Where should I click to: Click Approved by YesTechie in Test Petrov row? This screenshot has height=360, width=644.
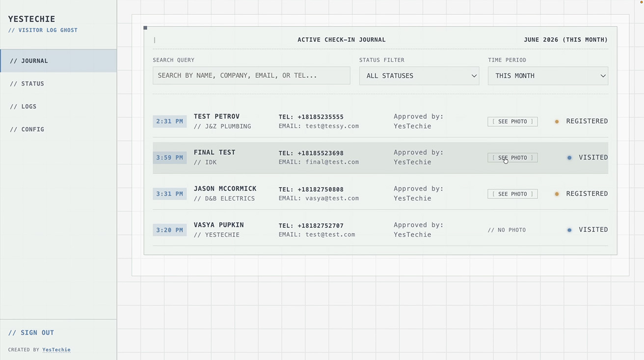pyautogui.click(x=418, y=121)
